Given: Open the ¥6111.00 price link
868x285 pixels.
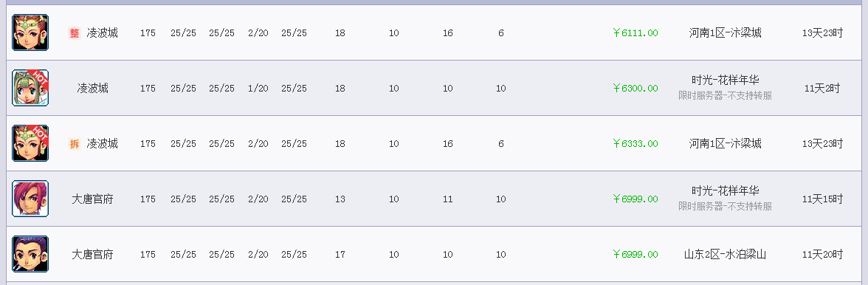Looking at the screenshot, I should [x=635, y=33].
